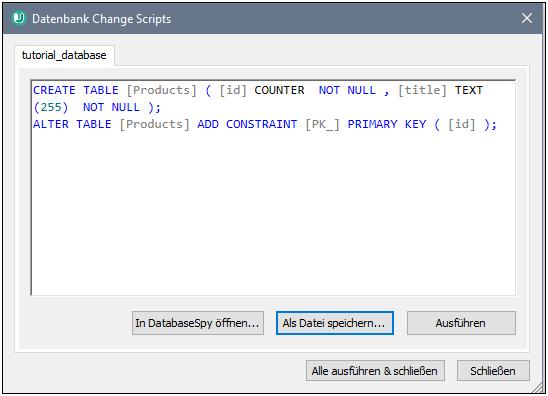The height and width of the screenshot is (396, 548).
Task: Run the script with the Ausführen button
Action: pyautogui.click(x=461, y=323)
